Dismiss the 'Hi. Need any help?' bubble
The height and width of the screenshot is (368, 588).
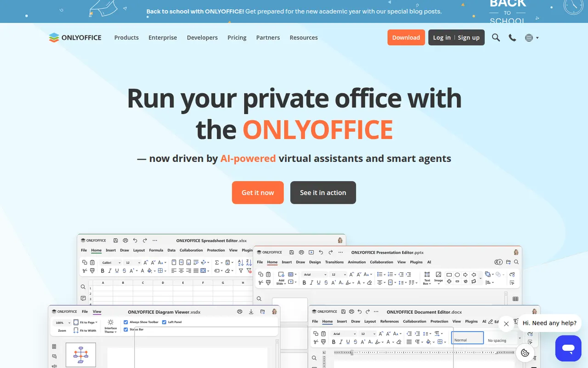(x=506, y=324)
